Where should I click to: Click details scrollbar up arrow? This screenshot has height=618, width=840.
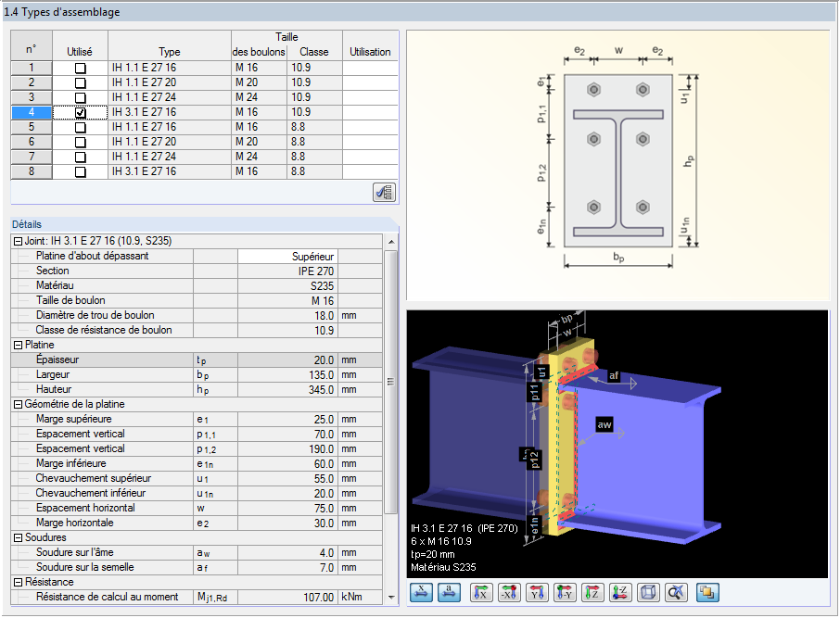click(x=391, y=242)
